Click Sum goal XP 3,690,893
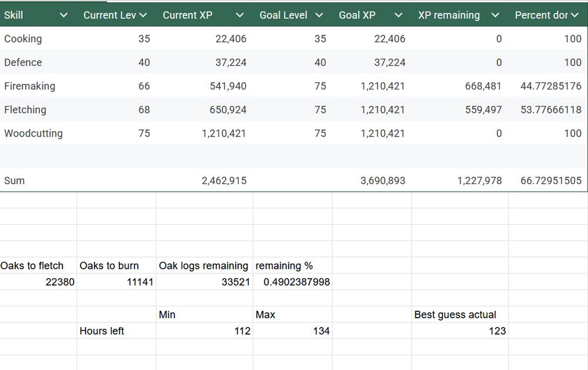 pos(383,181)
